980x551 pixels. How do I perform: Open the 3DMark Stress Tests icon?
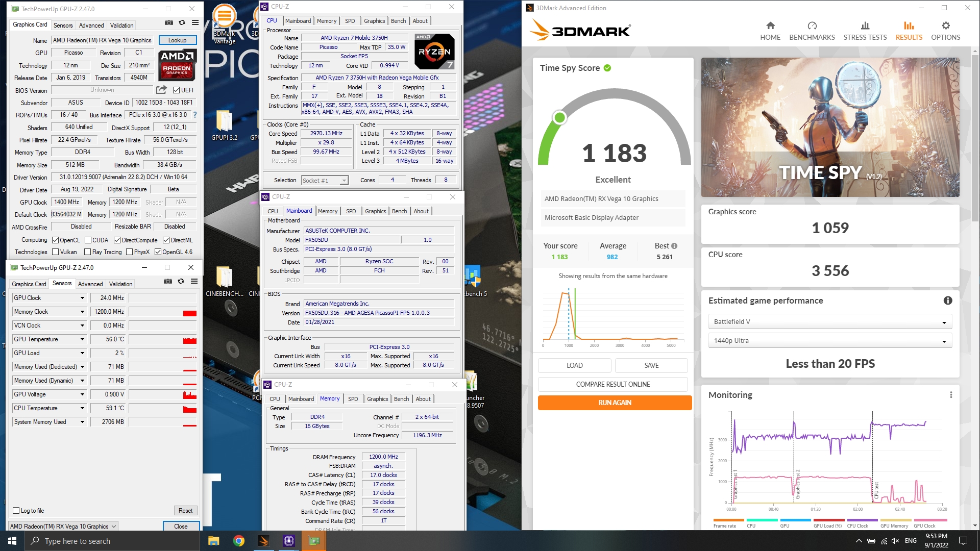(x=865, y=26)
